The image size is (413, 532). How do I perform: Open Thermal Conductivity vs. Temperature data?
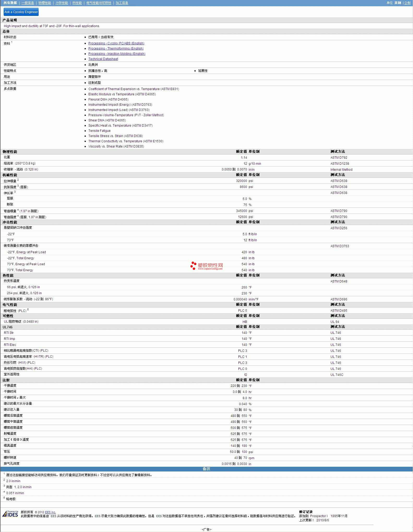coord(126,141)
